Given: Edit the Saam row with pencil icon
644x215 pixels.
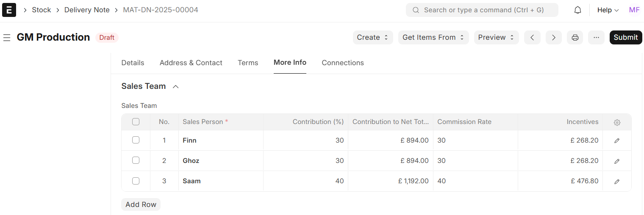Looking at the screenshot, I should point(617,181).
